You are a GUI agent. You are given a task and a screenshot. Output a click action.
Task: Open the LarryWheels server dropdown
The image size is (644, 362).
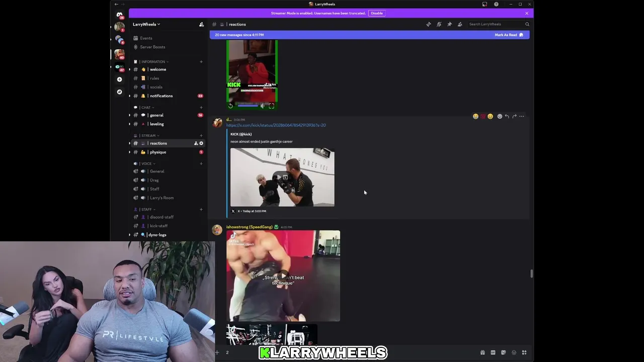pyautogui.click(x=146, y=24)
